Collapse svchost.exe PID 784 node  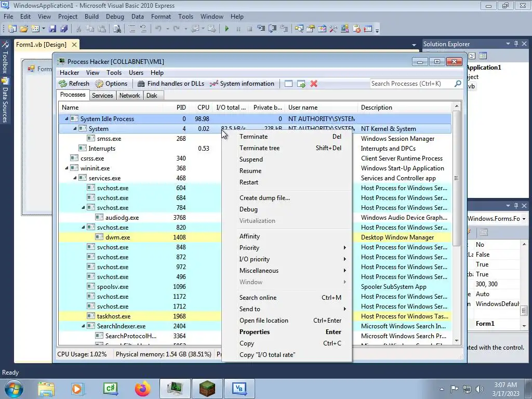click(83, 207)
